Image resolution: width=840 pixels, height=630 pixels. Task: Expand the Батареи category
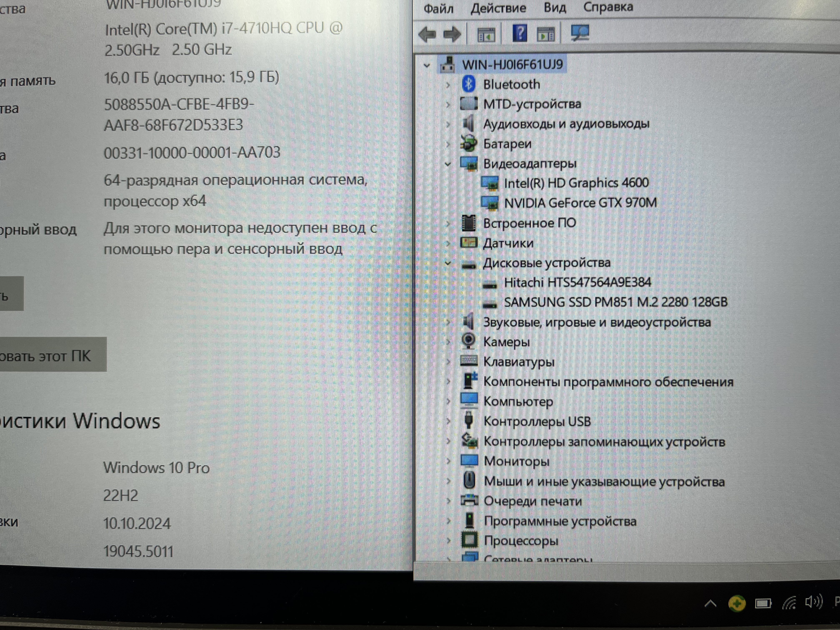coord(448,144)
